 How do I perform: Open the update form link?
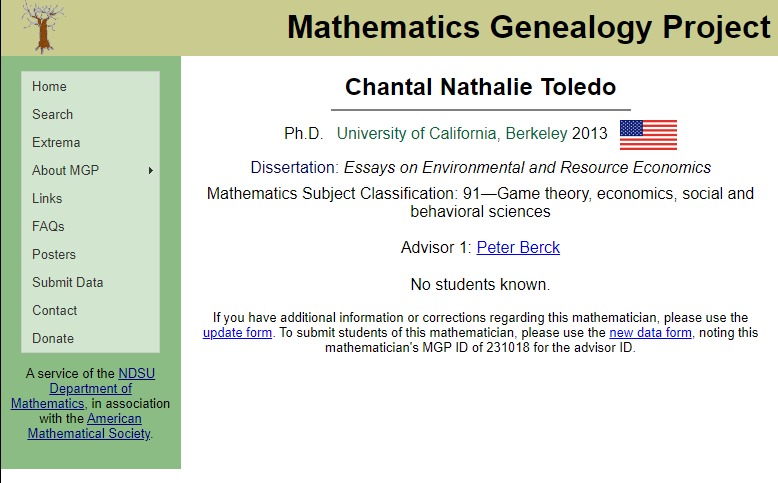pyautogui.click(x=237, y=333)
